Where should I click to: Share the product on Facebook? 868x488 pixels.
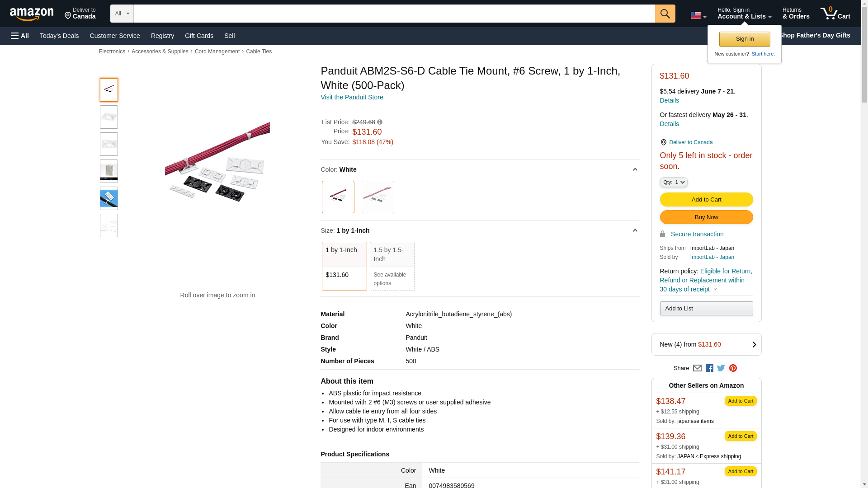coord(709,368)
